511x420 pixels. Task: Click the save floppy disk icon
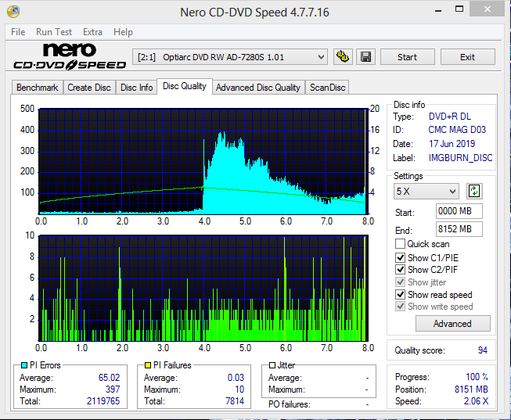(365, 57)
